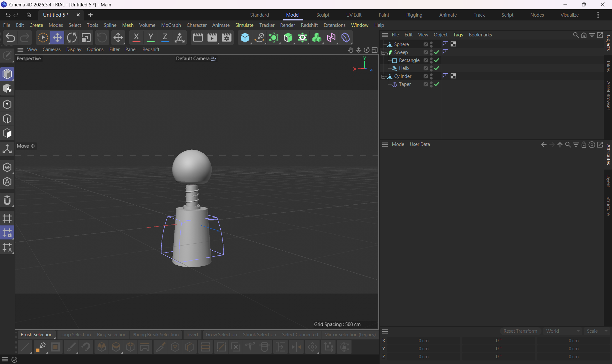This screenshot has width=612, height=364.
Task: Toggle X axis lock
Action: [x=136, y=38]
